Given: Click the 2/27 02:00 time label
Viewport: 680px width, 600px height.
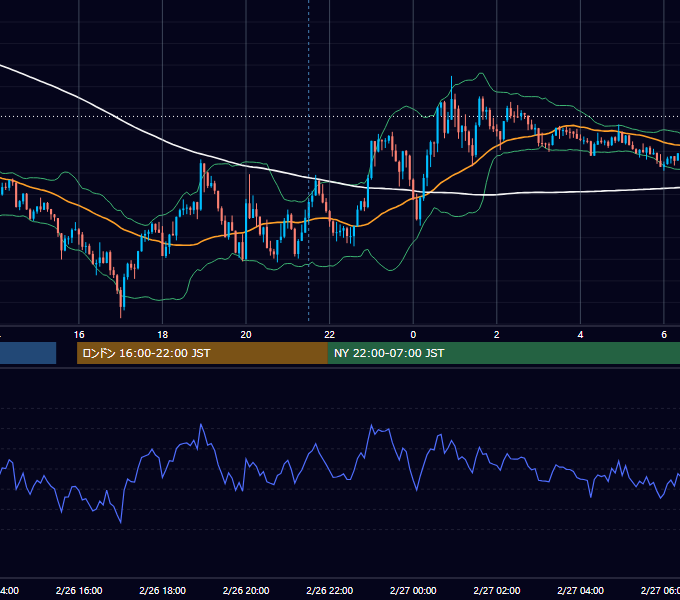Looking at the screenshot, I should click(x=497, y=590).
